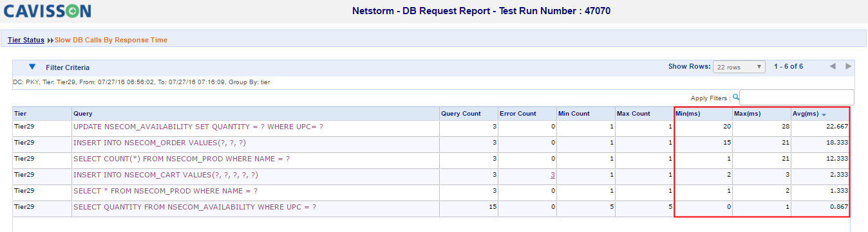This screenshot has width=868, height=232.
Task: Sort by Min Count column header
Action: tap(586, 114)
